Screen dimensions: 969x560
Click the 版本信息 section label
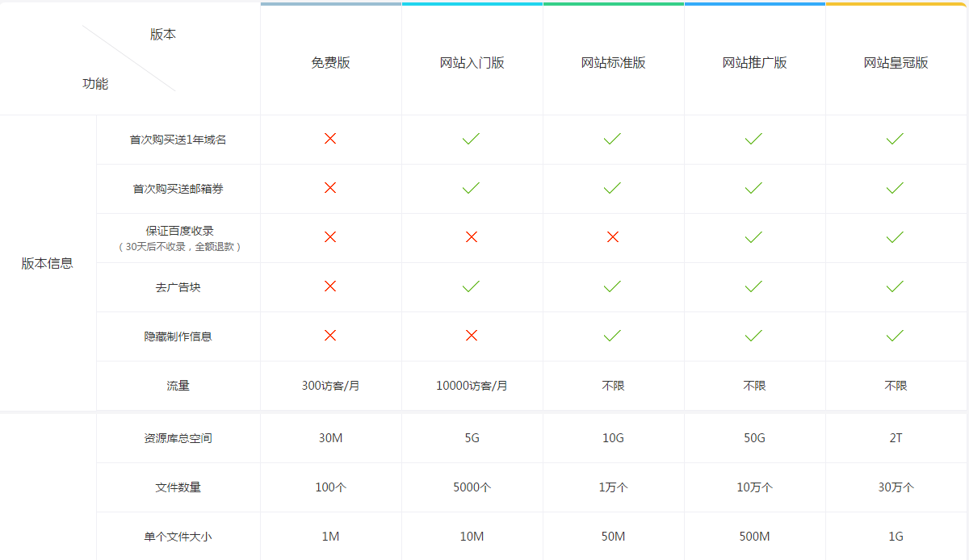pyautogui.click(x=48, y=263)
